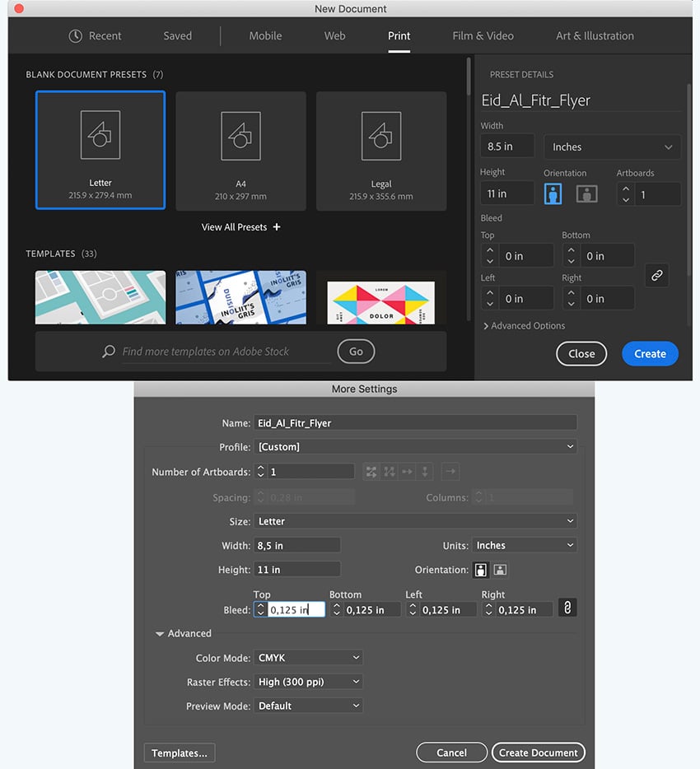The image size is (700, 769).
Task: Click the Create button
Action: tap(650, 353)
